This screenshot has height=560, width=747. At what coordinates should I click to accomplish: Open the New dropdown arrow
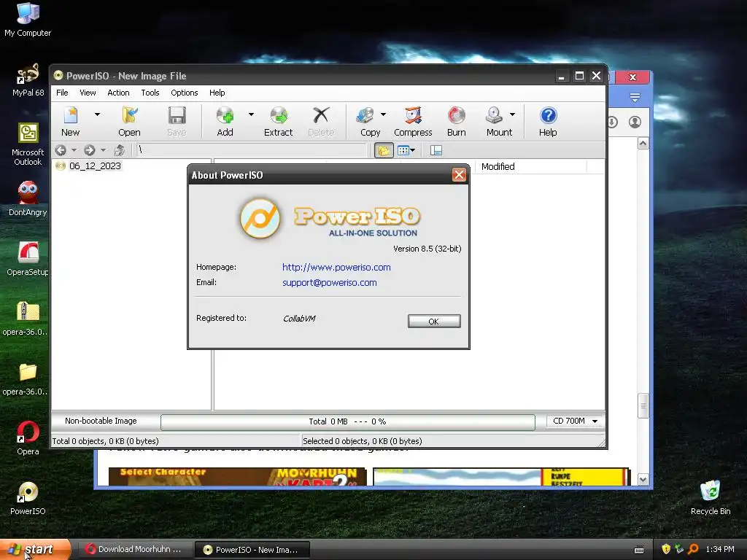97,114
